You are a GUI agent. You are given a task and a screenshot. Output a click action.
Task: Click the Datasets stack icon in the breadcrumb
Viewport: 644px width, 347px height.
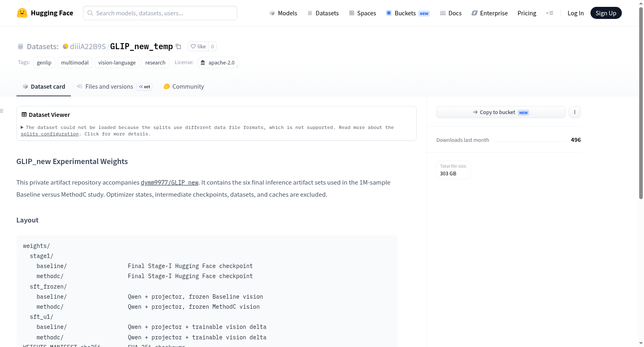point(21,46)
